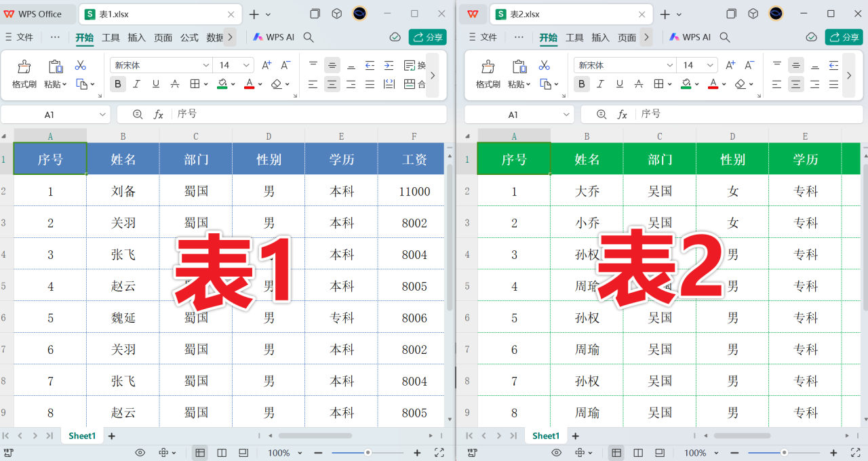Open WPS AI in 表1 window
The image size is (868, 461).
pos(273,37)
